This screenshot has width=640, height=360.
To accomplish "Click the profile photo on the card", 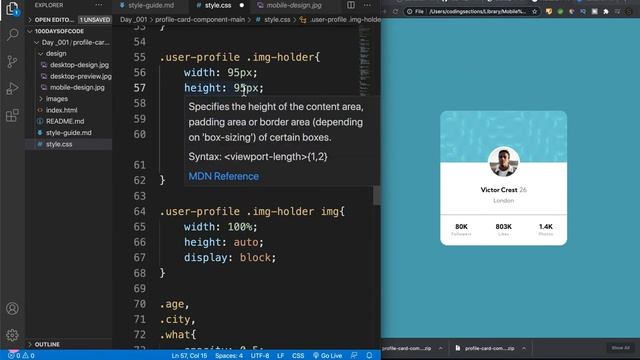I will point(504,162).
